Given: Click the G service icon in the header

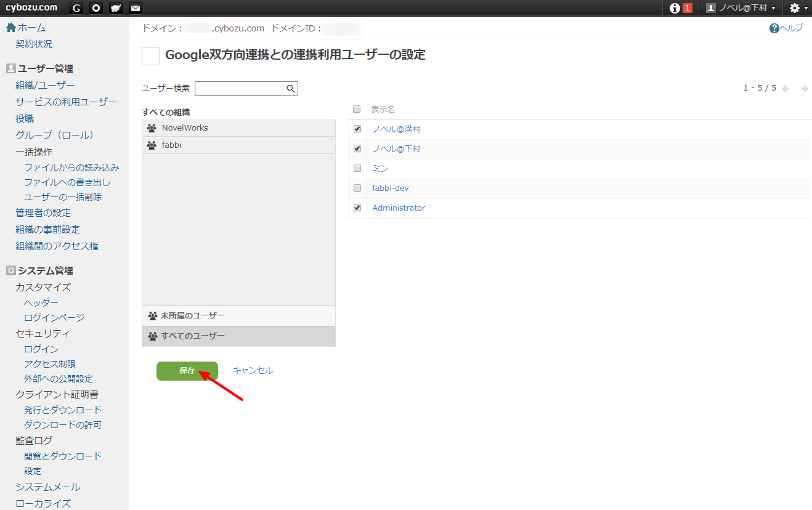Looking at the screenshot, I should (76, 8).
